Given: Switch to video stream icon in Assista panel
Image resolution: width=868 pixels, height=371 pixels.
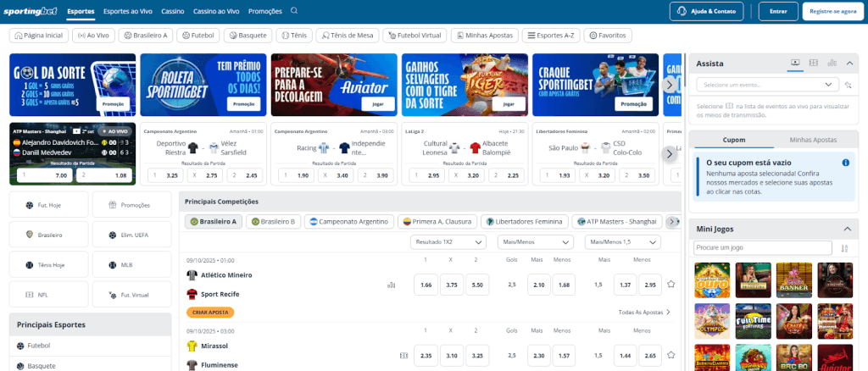Looking at the screenshot, I should 795,63.
